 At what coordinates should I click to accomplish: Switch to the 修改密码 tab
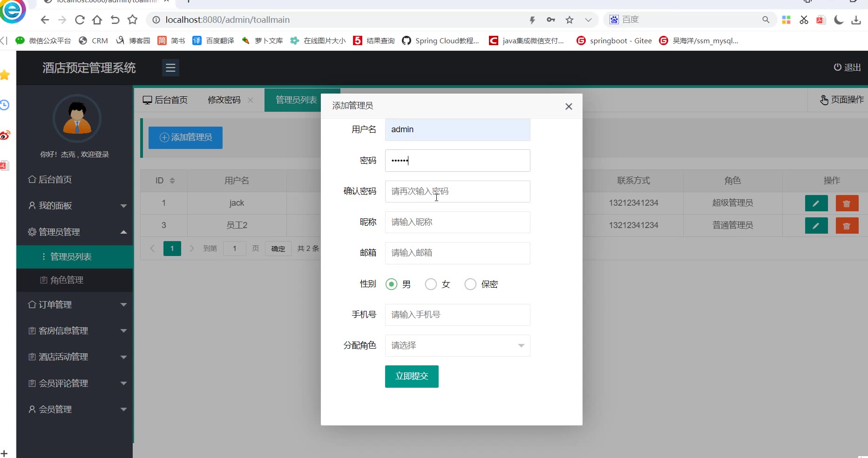(224, 100)
